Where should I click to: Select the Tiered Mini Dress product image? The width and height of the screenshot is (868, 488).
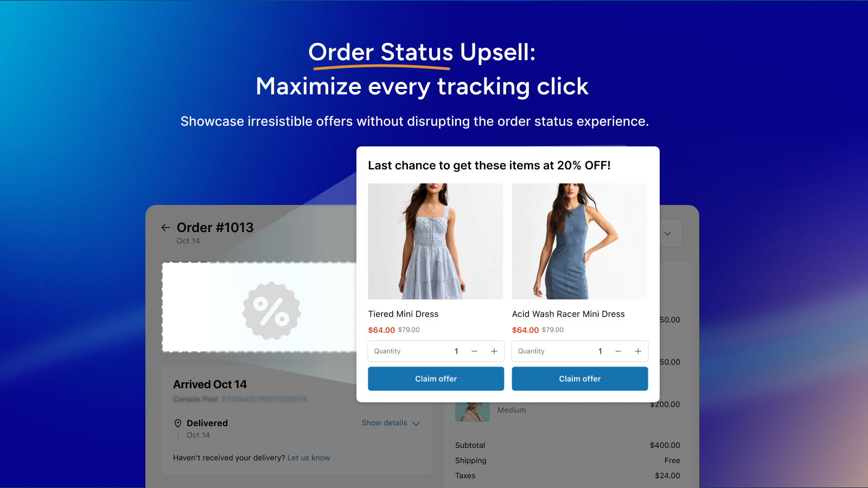pos(436,241)
